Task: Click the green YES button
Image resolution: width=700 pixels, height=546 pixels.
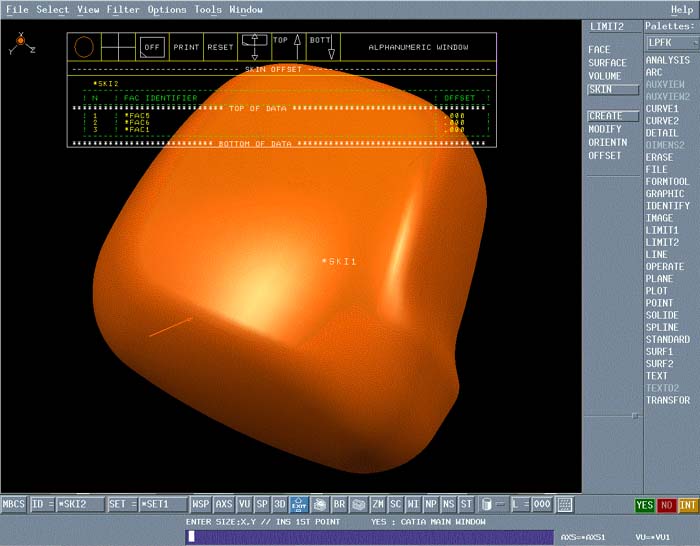Action: [645, 505]
